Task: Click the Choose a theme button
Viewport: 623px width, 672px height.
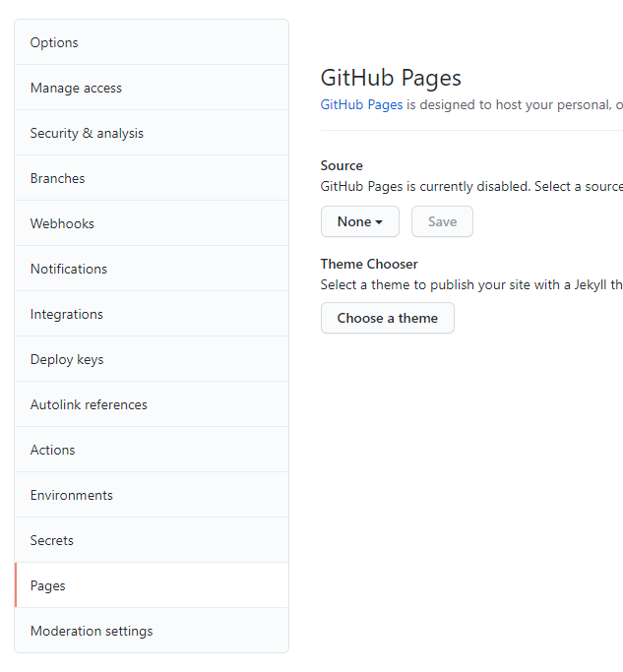Action: point(387,318)
